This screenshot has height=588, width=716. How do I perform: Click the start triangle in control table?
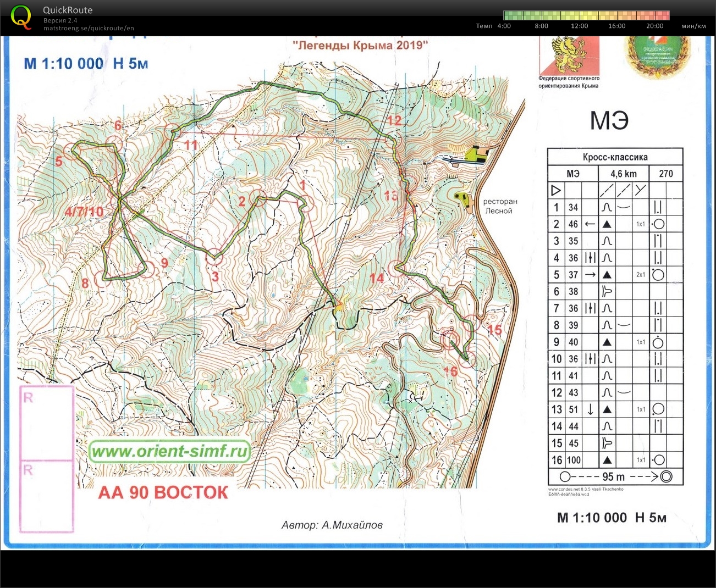[555, 191]
